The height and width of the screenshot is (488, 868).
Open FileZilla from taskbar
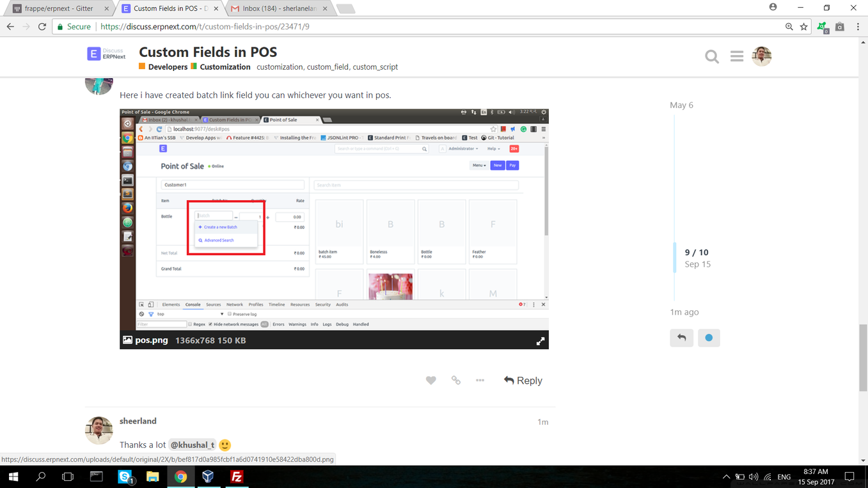[x=237, y=476]
